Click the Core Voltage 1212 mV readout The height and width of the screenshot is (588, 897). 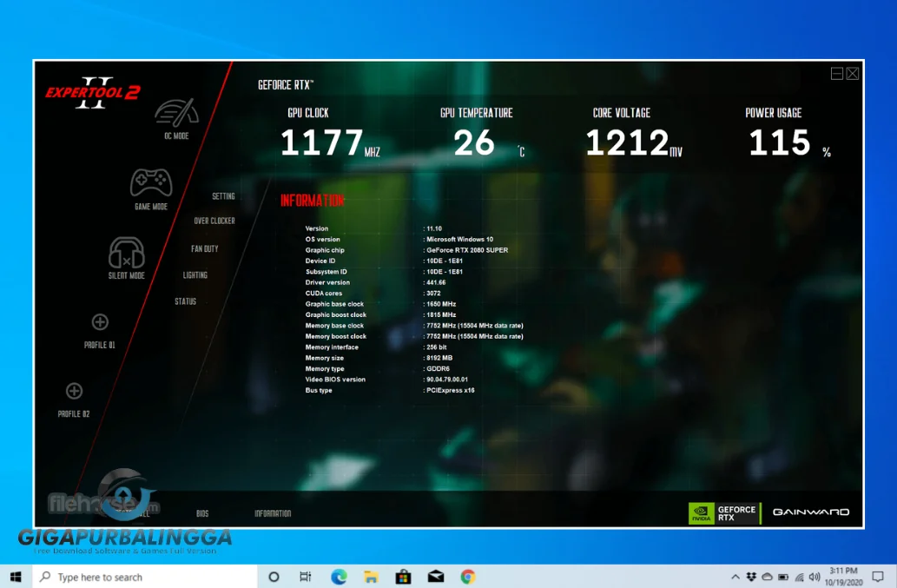tap(634, 142)
